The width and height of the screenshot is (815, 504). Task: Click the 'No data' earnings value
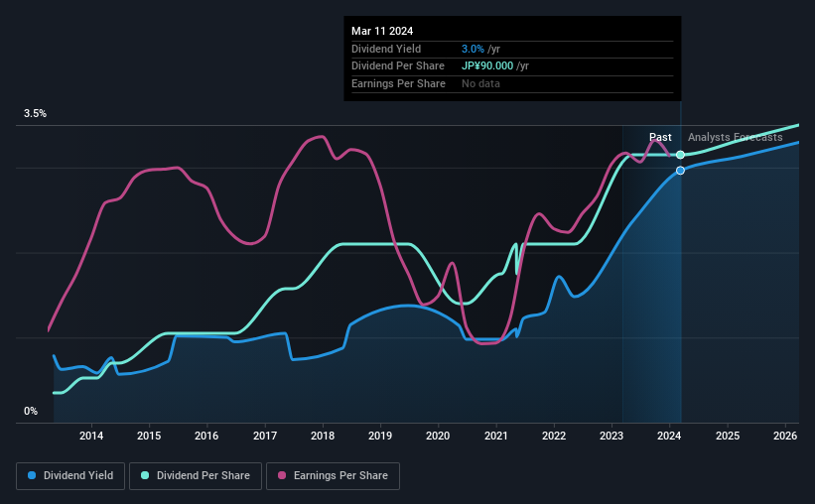pyautogui.click(x=480, y=83)
